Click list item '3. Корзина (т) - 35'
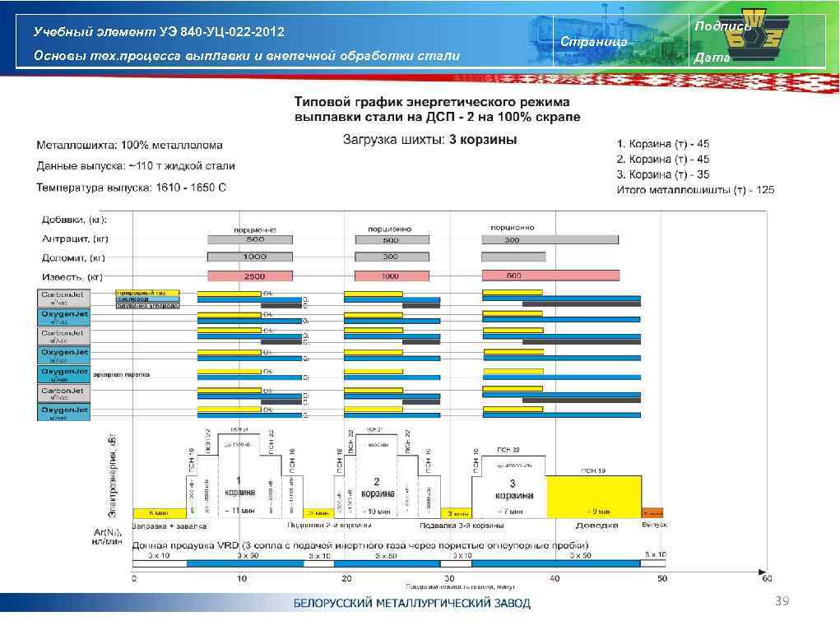This screenshot has width=840, height=630. coord(663,174)
